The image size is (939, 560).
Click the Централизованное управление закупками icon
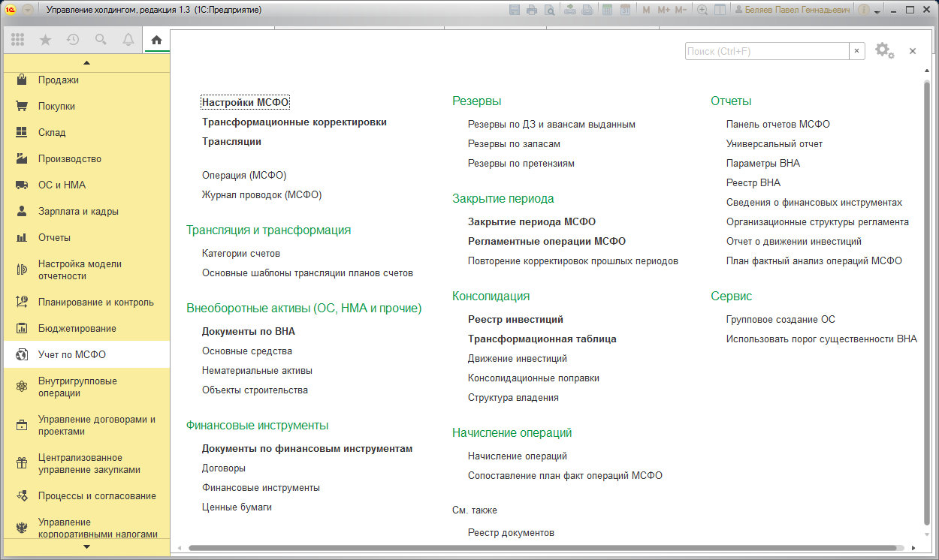[22, 464]
